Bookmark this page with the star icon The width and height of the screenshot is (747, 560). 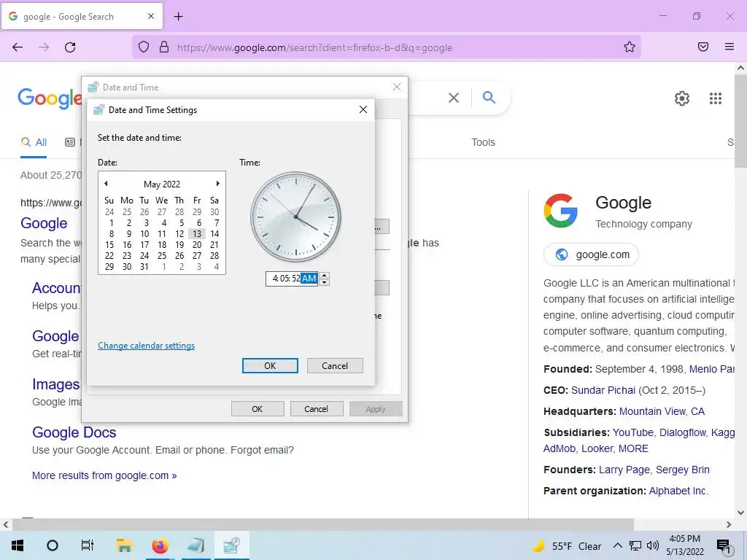click(x=630, y=47)
